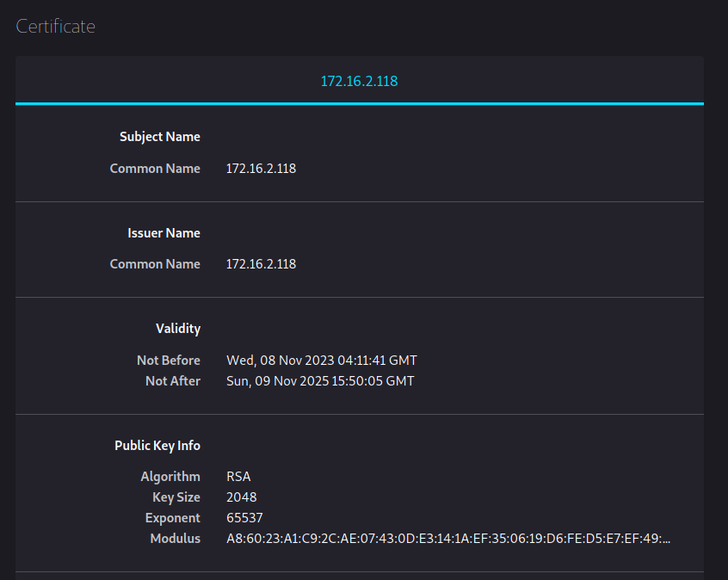
Task: Click the Not After date value
Action: pyautogui.click(x=319, y=380)
